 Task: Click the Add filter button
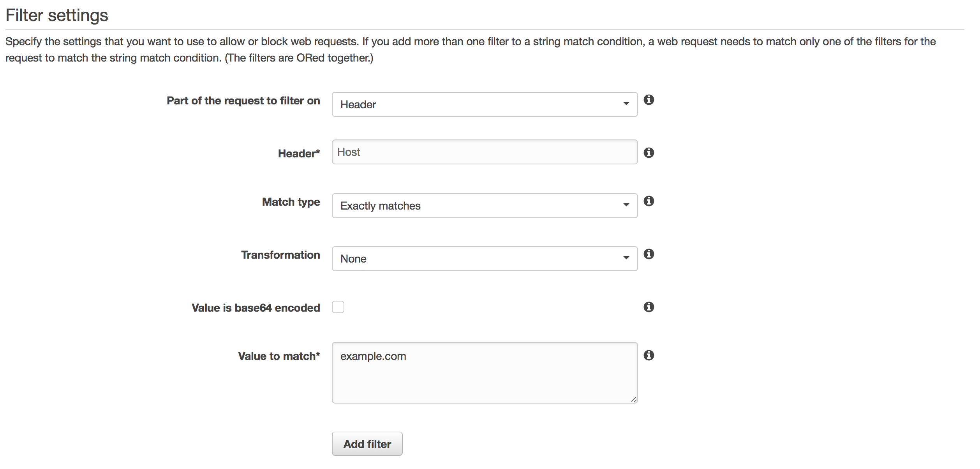click(367, 444)
